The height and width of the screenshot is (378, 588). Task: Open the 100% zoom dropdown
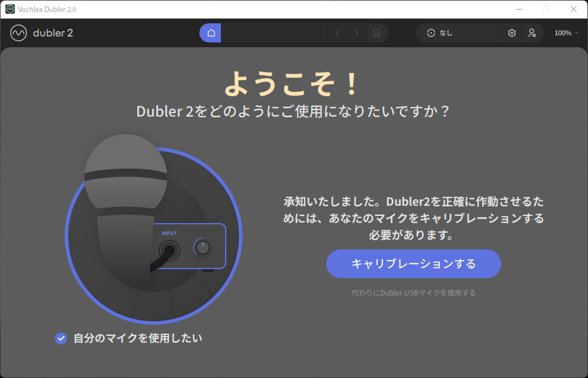click(x=566, y=33)
